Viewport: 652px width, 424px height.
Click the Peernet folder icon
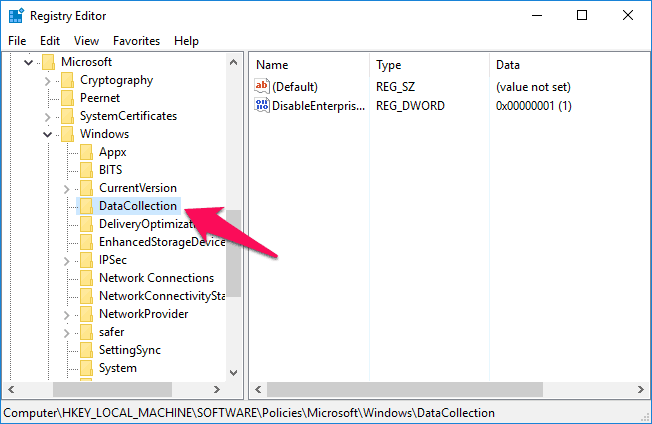[x=67, y=98]
